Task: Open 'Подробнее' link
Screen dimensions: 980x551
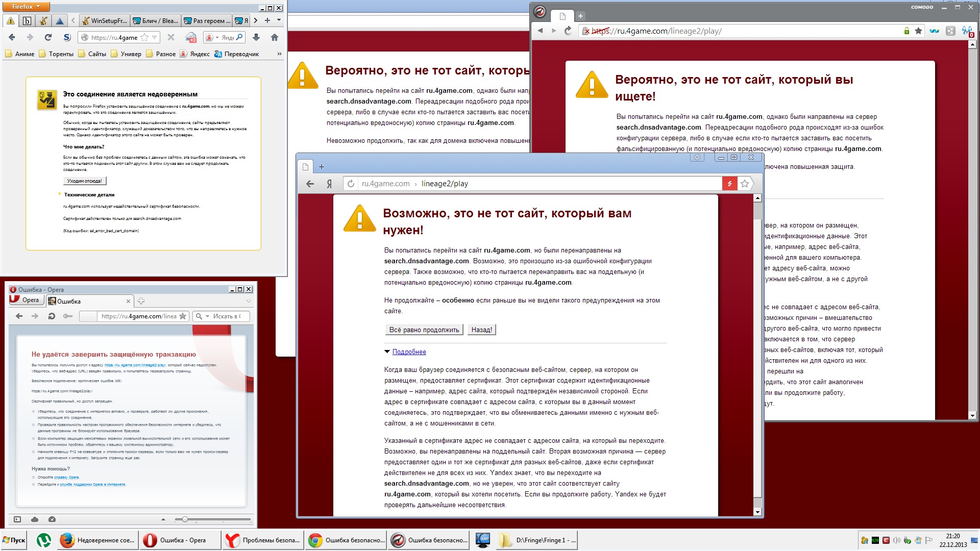Action: [409, 352]
